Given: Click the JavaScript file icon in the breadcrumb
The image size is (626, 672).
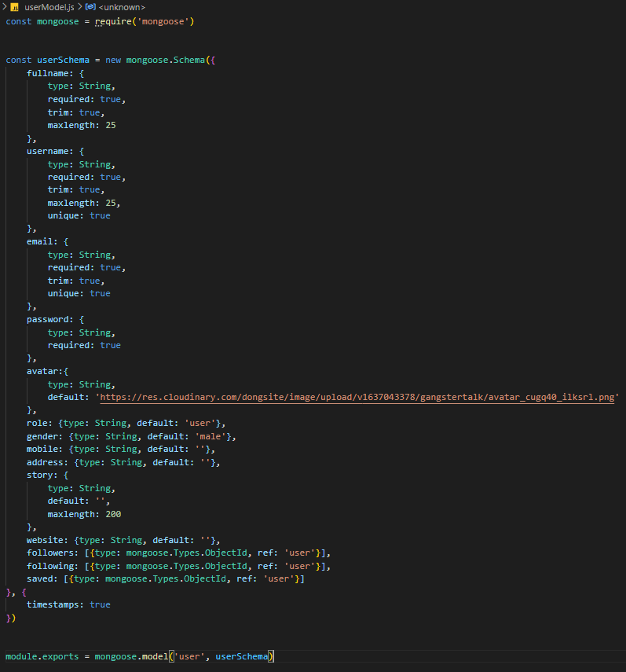Looking at the screenshot, I should point(16,7).
